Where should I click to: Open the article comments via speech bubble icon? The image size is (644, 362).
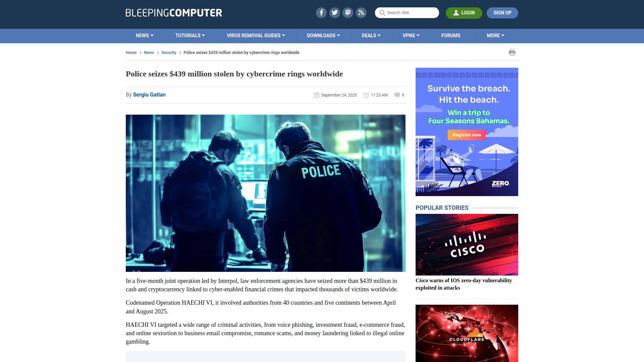click(x=397, y=95)
